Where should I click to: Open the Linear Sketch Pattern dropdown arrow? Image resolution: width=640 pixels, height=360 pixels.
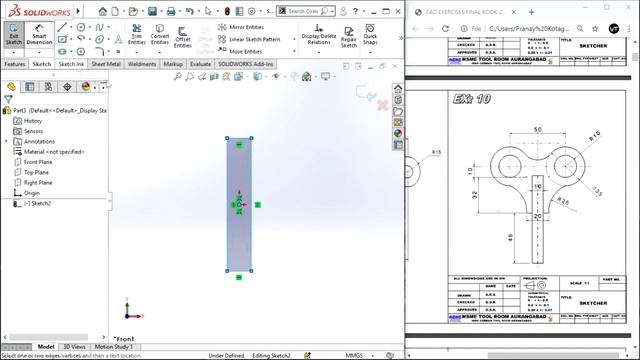pyautogui.click(x=294, y=39)
